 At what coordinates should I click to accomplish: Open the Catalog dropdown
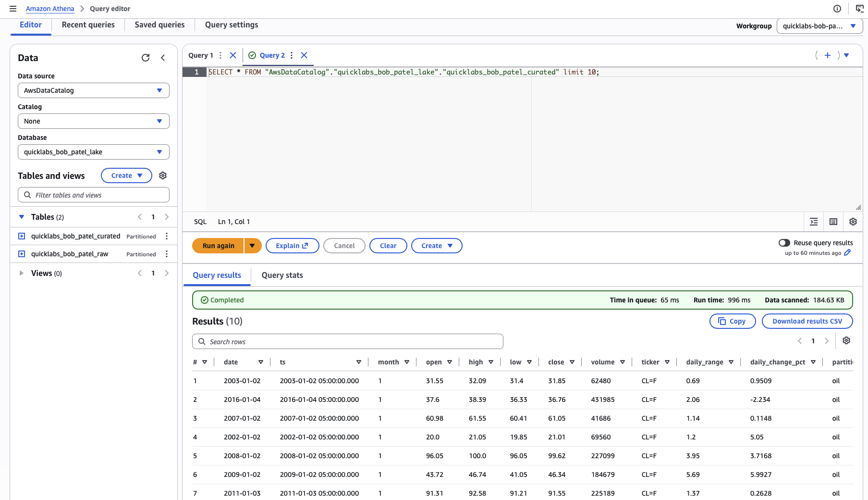coord(94,121)
